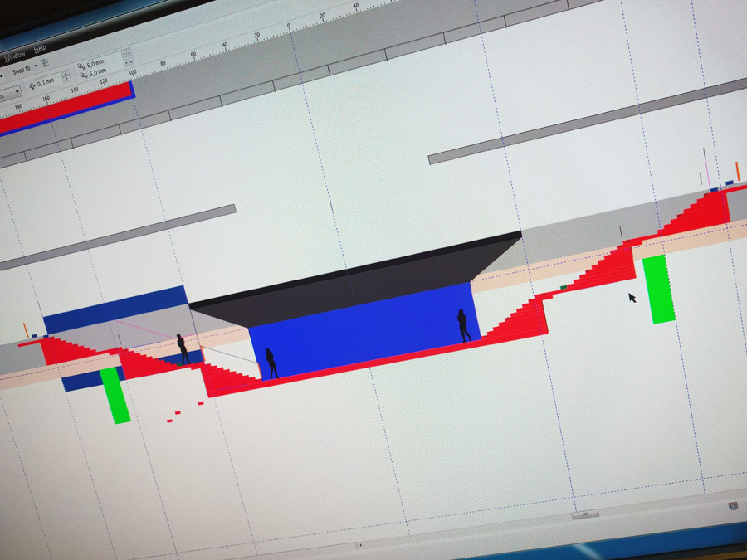Click the horizontal scrollbar thumb
The image size is (747, 560).
[x=585, y=514]
